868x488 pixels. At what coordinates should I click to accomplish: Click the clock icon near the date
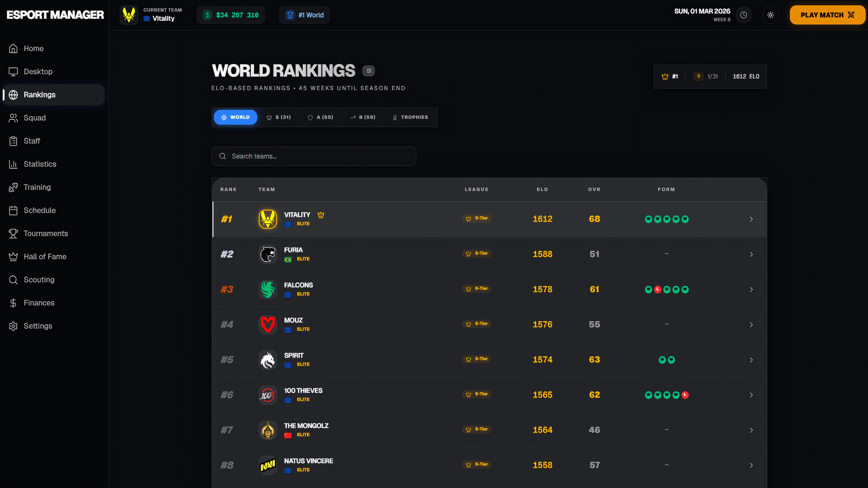(744, 15)
